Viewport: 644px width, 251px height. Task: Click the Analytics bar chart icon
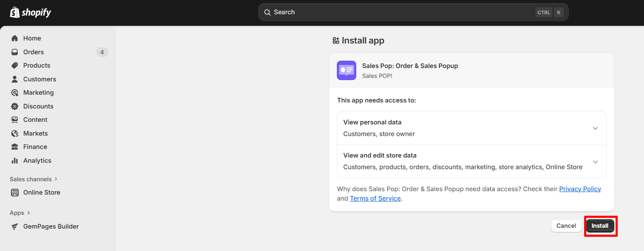pyautogui.click(x=15, y=161)
